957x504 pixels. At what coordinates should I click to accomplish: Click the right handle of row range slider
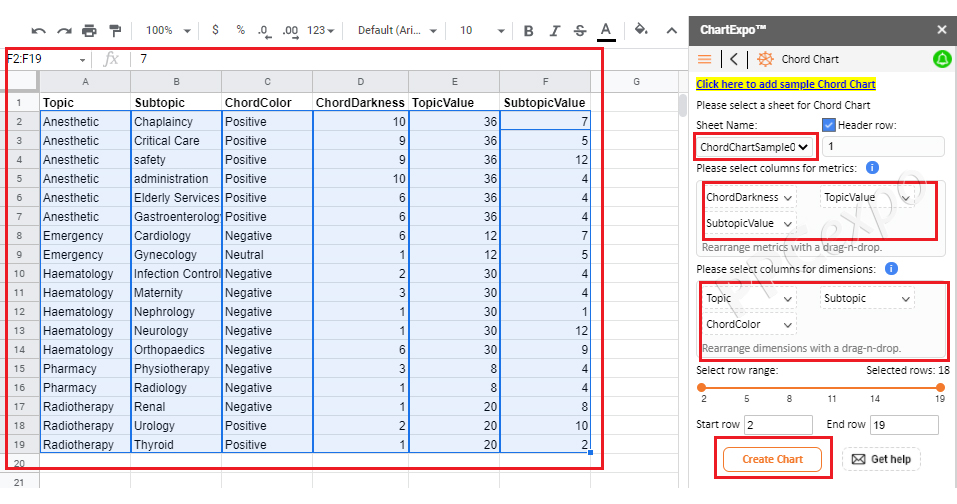939,386
